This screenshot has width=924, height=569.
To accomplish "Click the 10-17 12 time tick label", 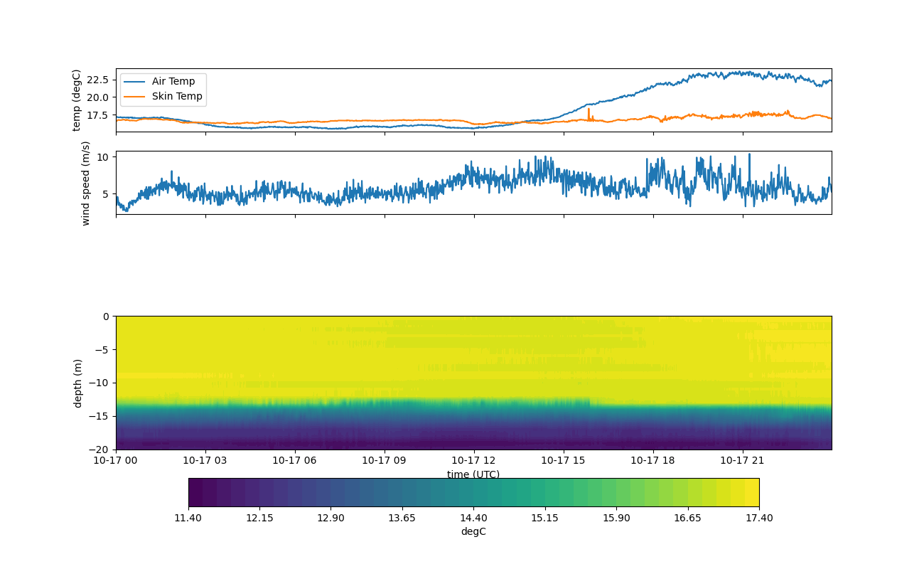I will (x=474, y=460).
